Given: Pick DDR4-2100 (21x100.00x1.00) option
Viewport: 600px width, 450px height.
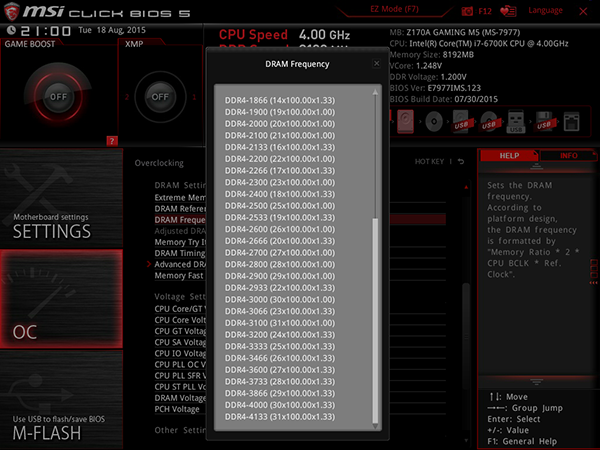Looking at the screenshot, I should [280, 135].
